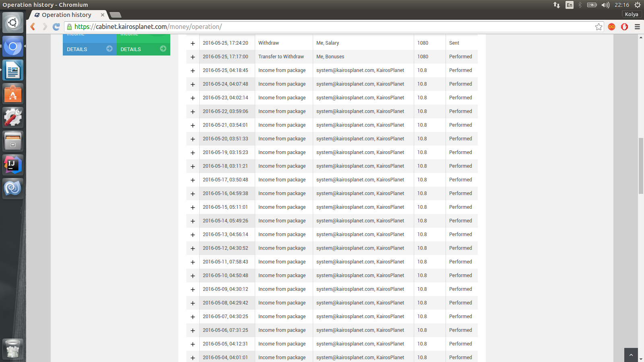Click the address bar URL field

point(322,27)
